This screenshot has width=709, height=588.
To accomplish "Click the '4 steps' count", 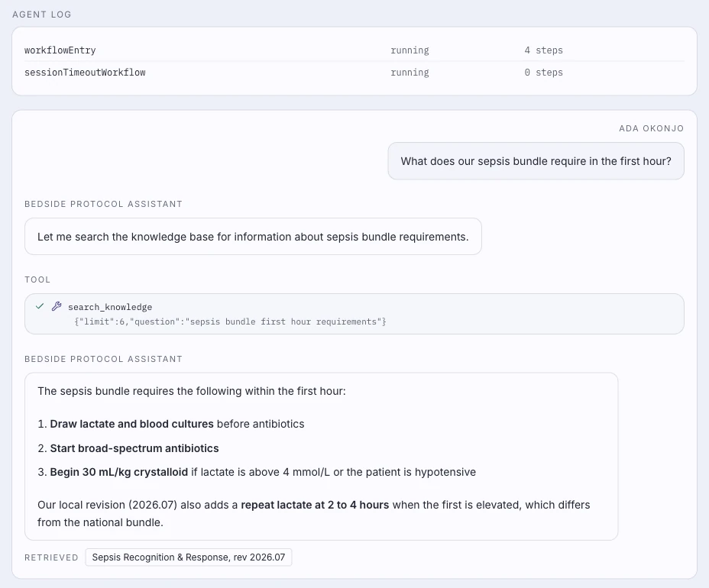I will [543, 50].
